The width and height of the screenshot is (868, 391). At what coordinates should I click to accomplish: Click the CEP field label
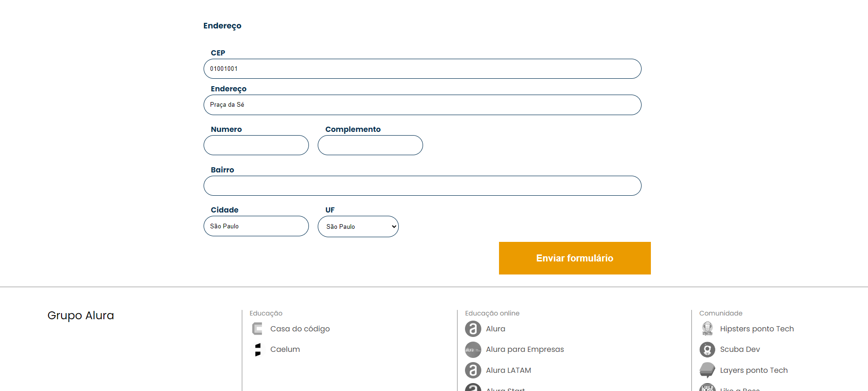coord(218,53)
